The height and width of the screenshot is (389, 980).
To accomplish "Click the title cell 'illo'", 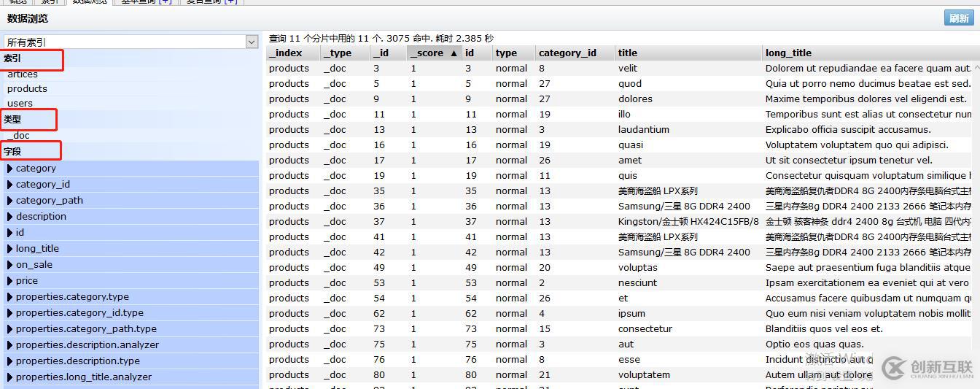I will click(624, 114).
